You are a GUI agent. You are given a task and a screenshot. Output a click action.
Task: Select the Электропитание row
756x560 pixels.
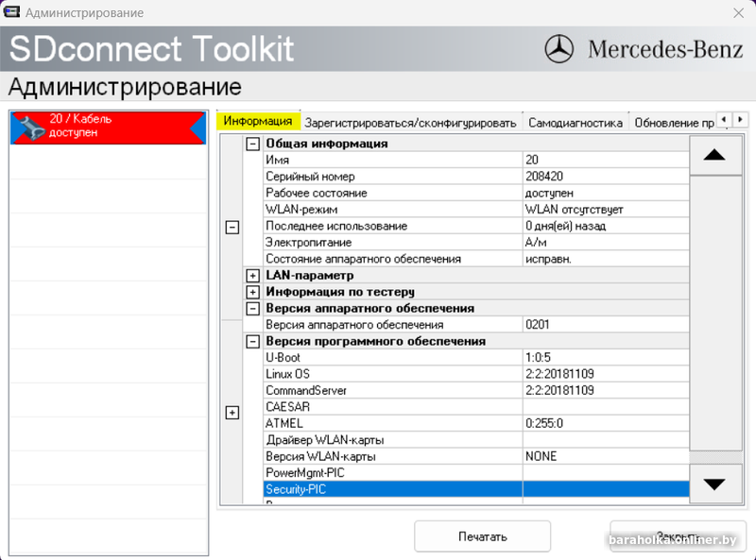click(x=476, y=243)
